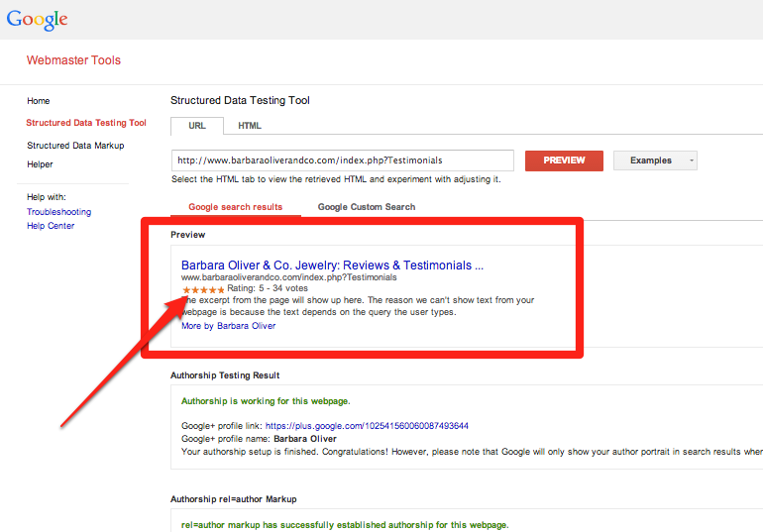Click the 'Help with:' sidebar label
Screen dimensions: 763x532
point(47,197)
